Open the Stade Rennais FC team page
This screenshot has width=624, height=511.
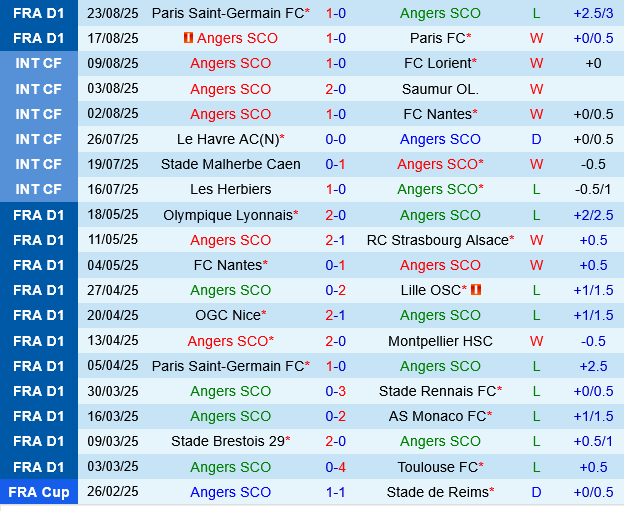tap(437, 391)
